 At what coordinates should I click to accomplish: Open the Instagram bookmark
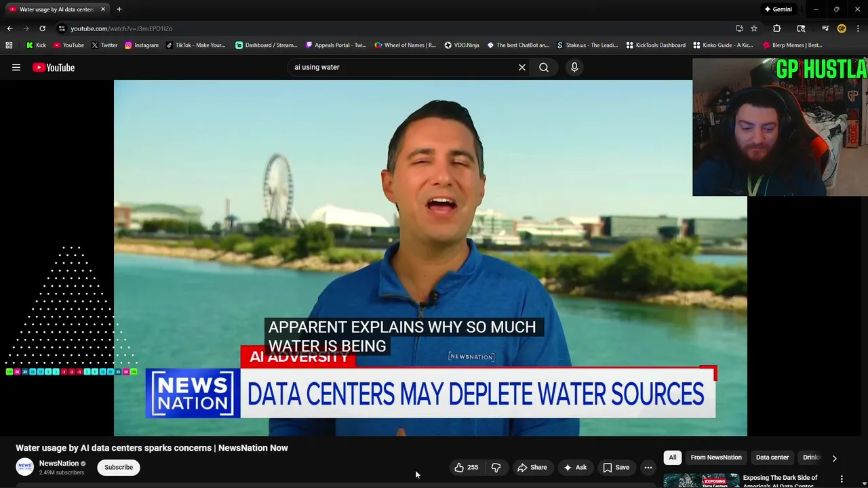[x=142, y=45]
